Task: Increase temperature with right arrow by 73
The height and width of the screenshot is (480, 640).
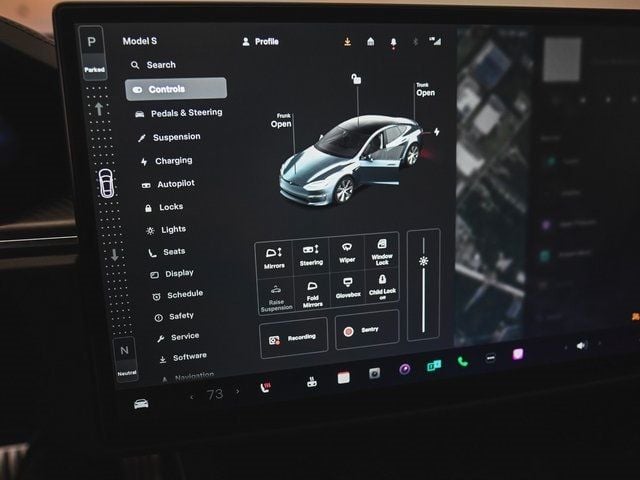Action: pos(238,392)
